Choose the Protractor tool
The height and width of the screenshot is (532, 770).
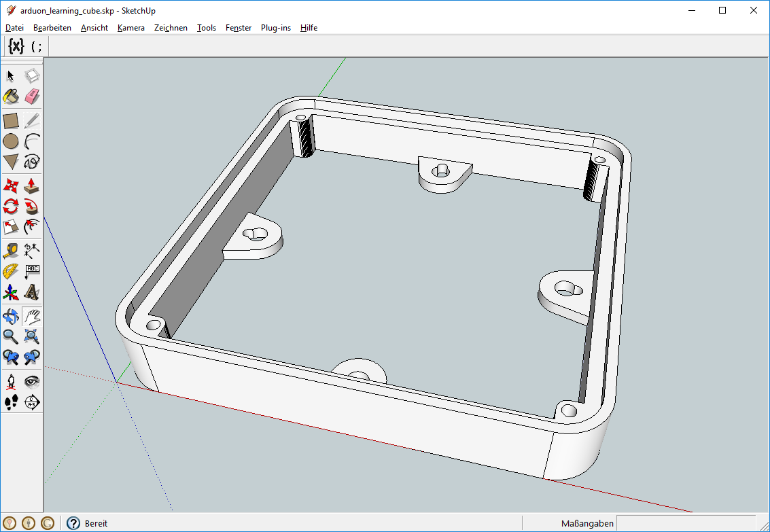click(x=11, y=272)
